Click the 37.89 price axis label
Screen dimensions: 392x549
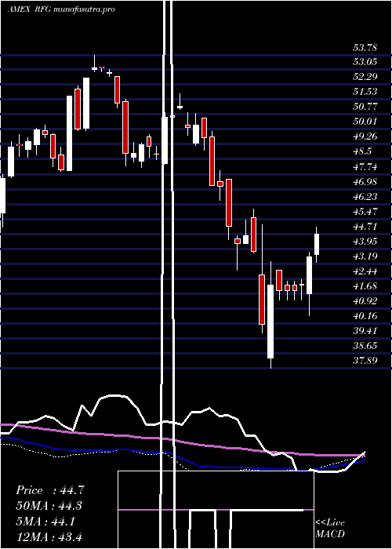[x=365, y=360]
